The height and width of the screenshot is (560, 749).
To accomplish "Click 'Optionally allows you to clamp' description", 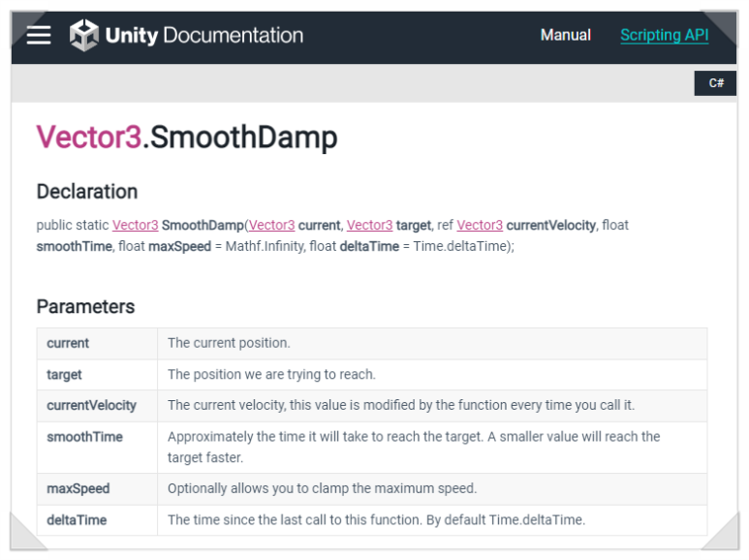I will pyautogui.click(x=322, y=488).
